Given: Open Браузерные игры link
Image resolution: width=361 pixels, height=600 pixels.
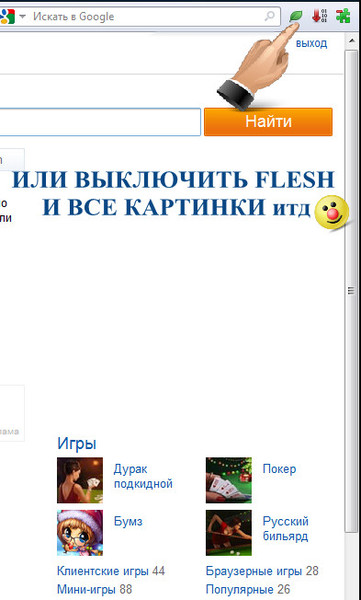Looking at the screenshot, I should click(254, 571).
